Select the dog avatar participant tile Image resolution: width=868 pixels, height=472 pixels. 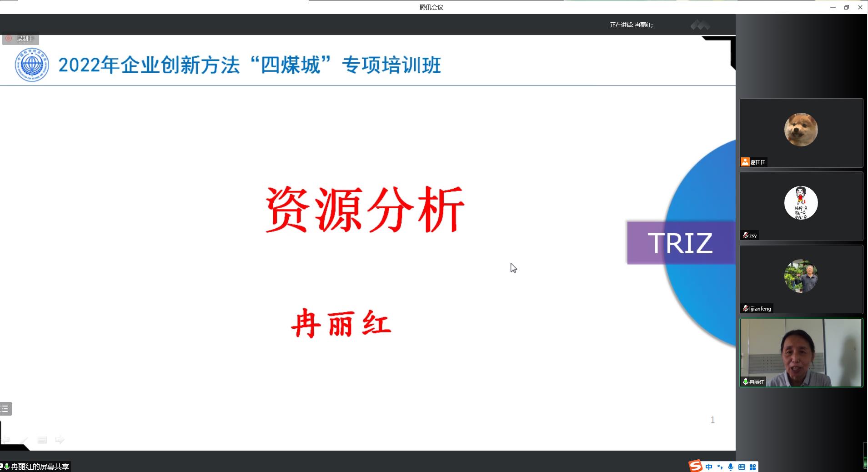pyautogui.click(x=801, y=133)
